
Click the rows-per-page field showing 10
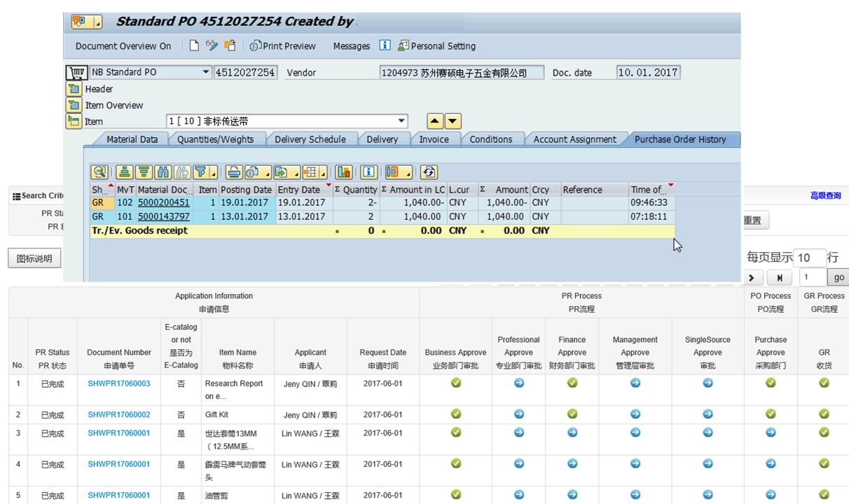click(810, 258)
